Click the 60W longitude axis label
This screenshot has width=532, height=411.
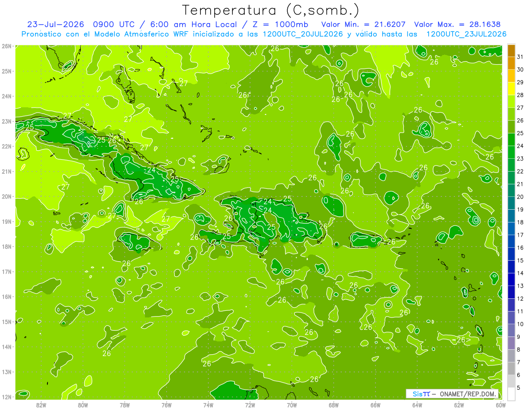(501, 405)
